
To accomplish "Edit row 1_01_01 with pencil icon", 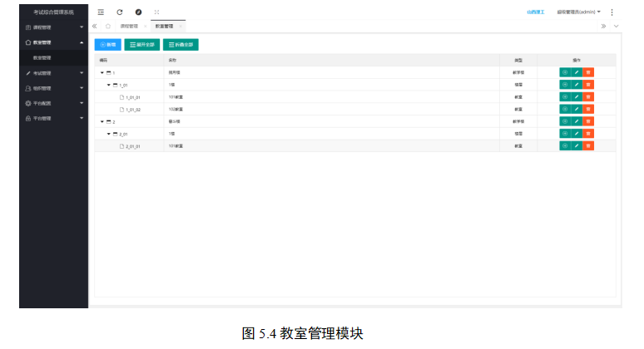I will (577, 97).
